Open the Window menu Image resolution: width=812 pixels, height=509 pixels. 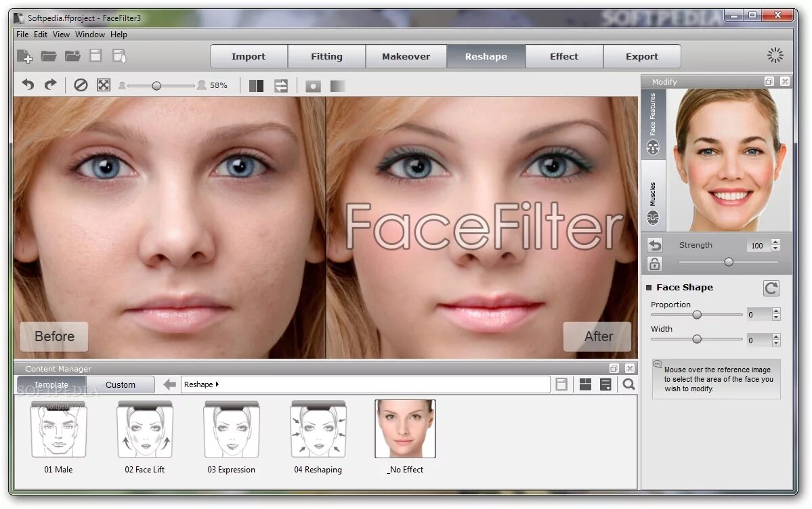[90, 34]
